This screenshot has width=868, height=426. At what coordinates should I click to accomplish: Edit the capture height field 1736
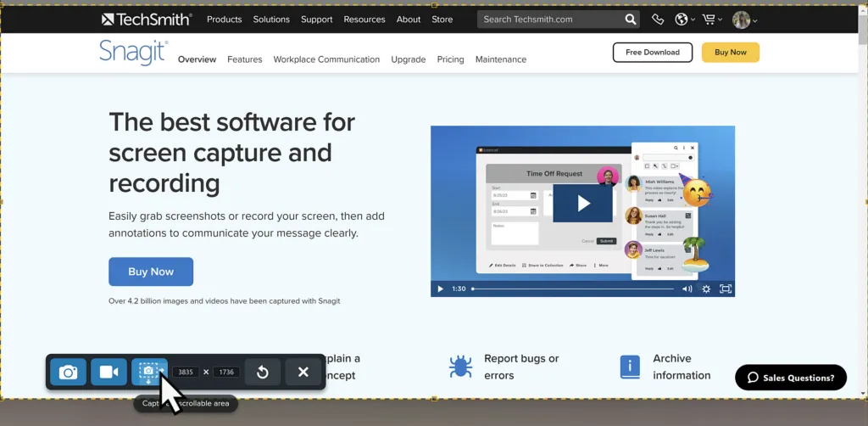click(226, 373)
